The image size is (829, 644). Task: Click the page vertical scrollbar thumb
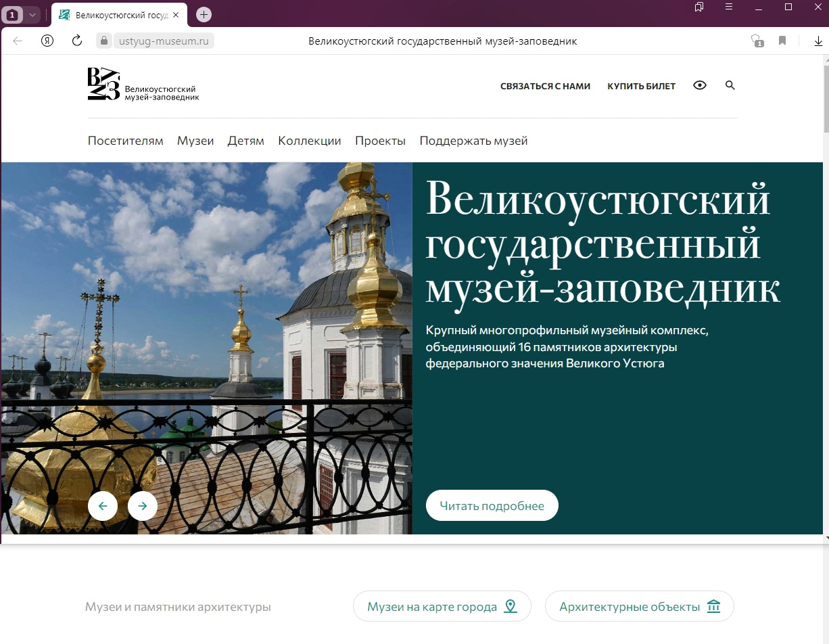click(x=825, y=98)
